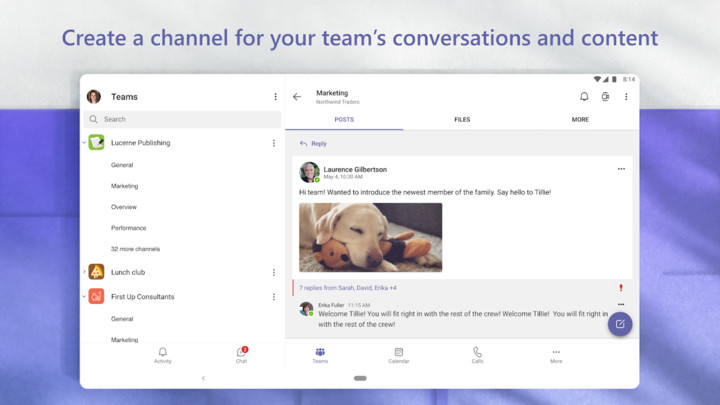Open the Calendar in bottom navigation
Viewport: 720px width, 405px height.
click(398, 355)
